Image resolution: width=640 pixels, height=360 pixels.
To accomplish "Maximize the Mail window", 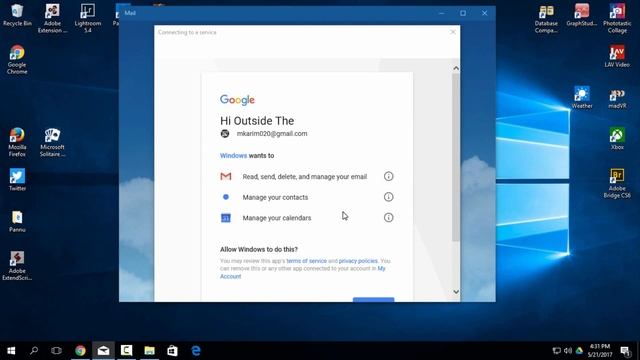I will [x=463, y=13].
